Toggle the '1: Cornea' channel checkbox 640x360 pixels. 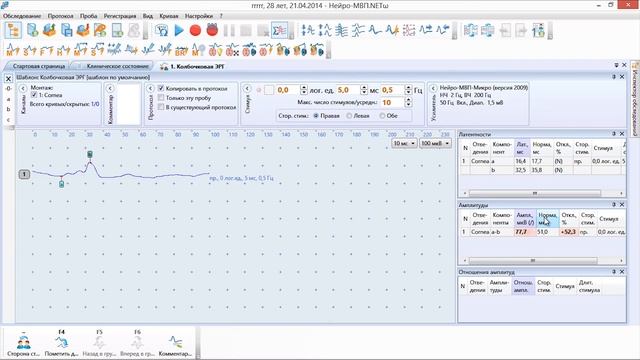pos(34,95)
